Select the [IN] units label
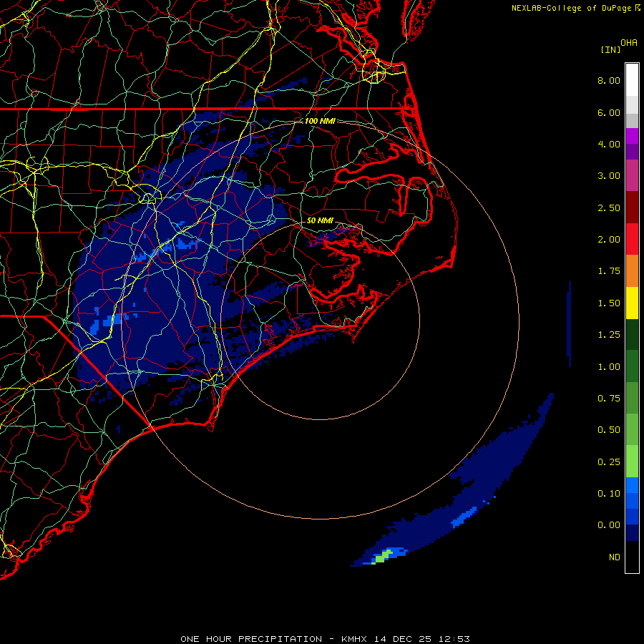644x644 pixels. (611, 49)
